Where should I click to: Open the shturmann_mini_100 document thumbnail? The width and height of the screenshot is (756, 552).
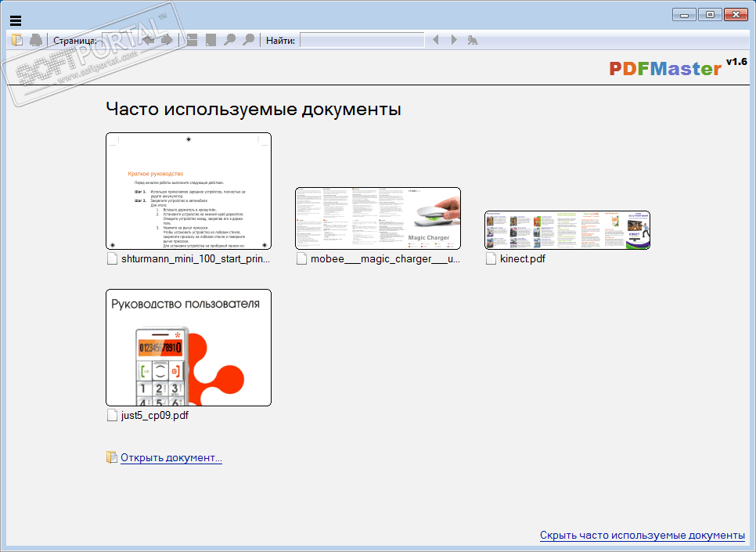click(x=189, y=191)
